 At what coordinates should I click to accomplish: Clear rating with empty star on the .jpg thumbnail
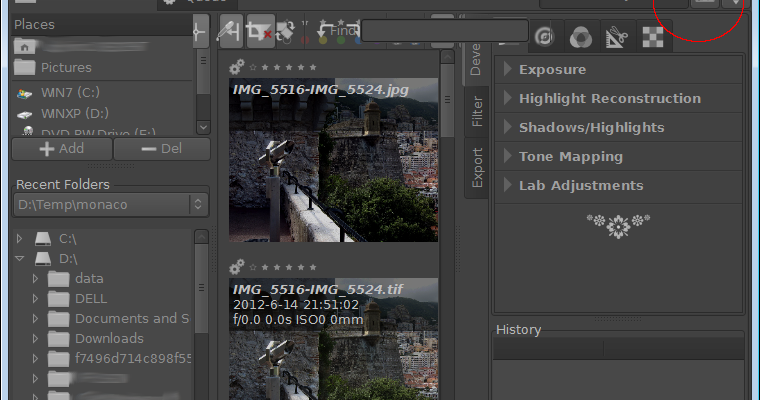point(253,67)
